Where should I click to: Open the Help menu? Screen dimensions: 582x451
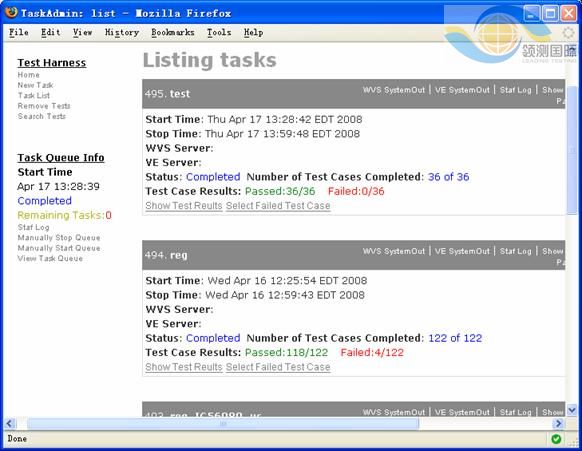tap(254, 33)
